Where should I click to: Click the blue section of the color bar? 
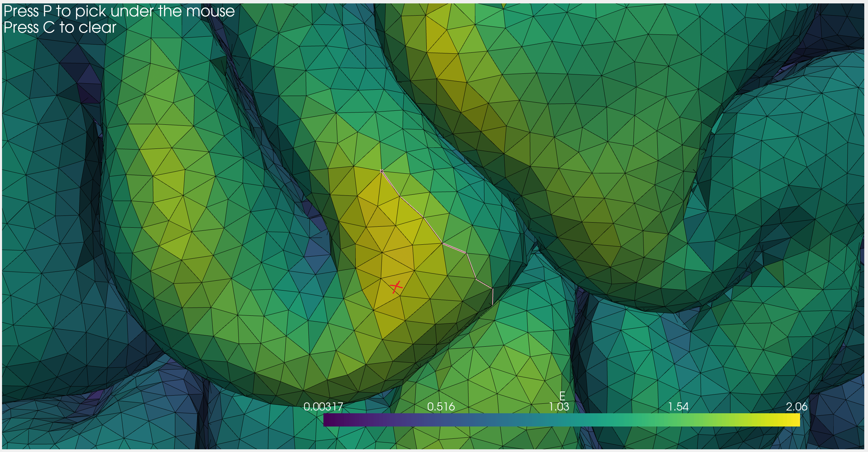tap(442, 420)
